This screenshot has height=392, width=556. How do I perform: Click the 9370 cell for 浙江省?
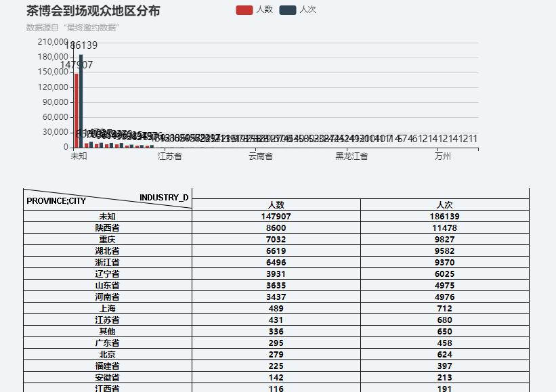pyautogui.click(x=445, y=262)
